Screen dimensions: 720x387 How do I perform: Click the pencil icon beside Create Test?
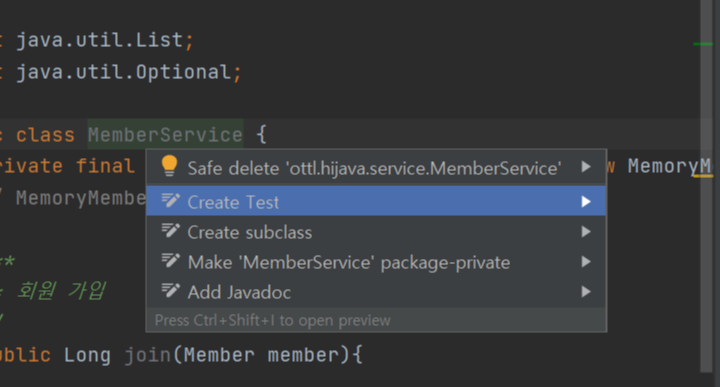(x=170, y=200)
